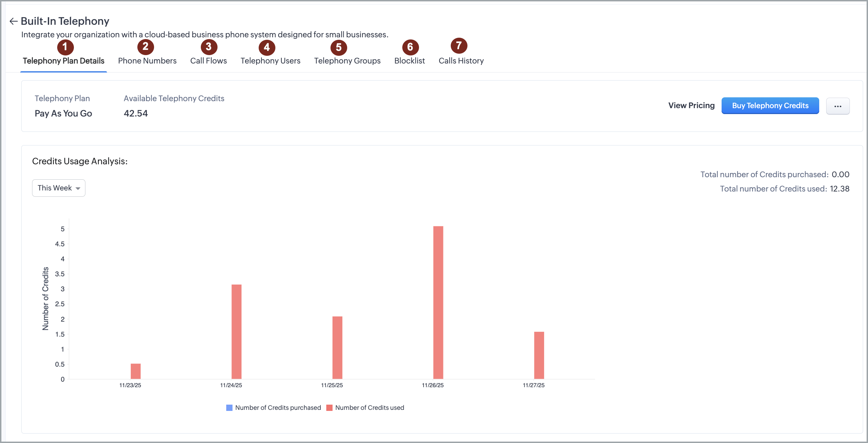The height and width of the screenshot is (443, 868).
Task: Open the Blocklist tab
Action: (x=409, y=61)
